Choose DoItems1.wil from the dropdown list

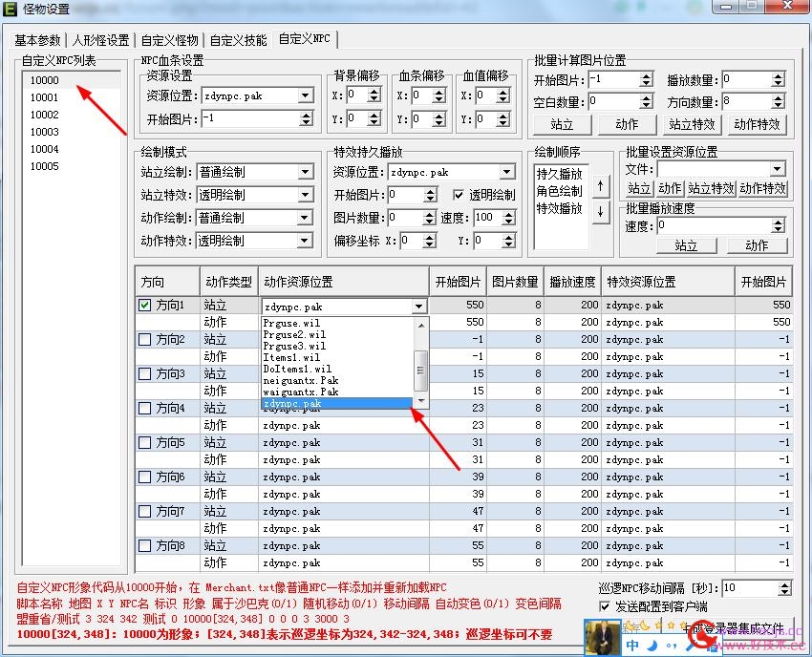click(337, 369)
